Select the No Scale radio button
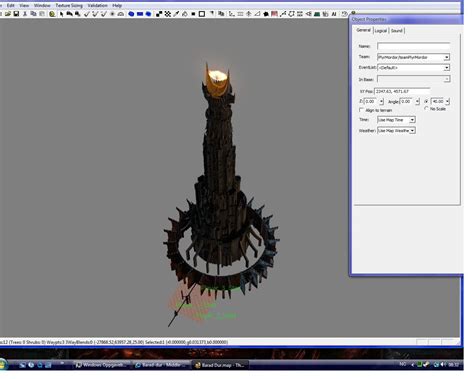Screen dimensions: 474x379 click(x=426, y=109)
